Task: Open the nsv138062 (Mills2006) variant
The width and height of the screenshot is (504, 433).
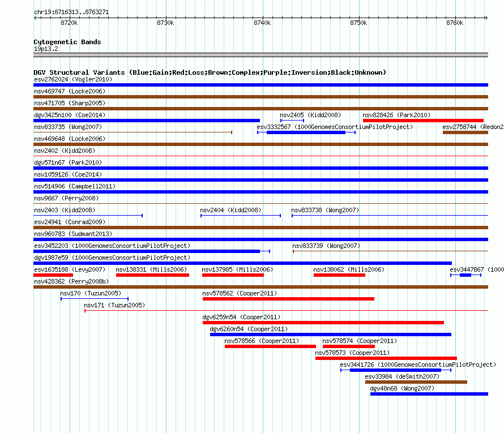Action: tap(339, 275)
